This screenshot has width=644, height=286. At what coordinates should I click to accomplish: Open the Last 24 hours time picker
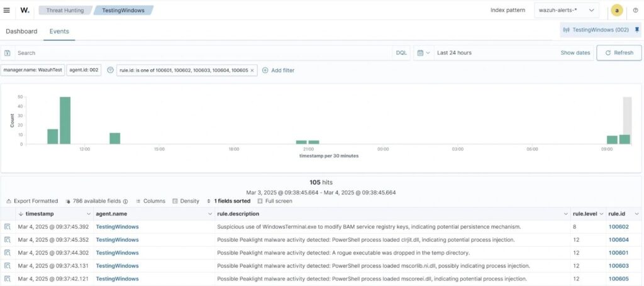454,53
